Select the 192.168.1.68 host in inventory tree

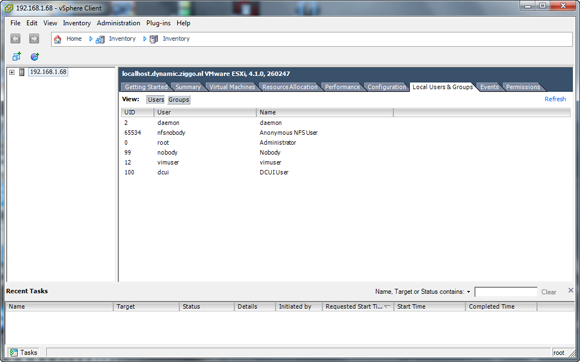[48, 72]
